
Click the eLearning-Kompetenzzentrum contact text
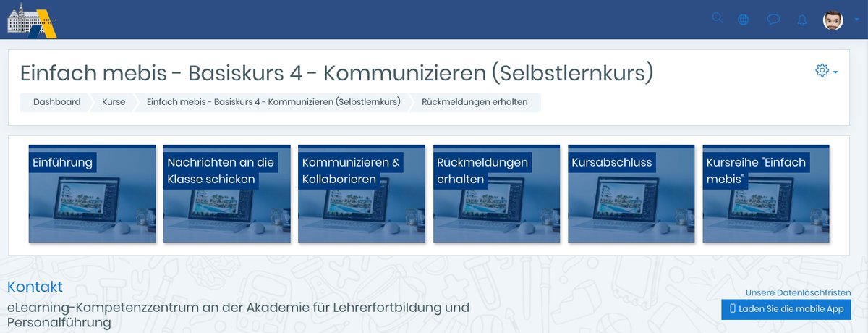click(x=238, y=315)
